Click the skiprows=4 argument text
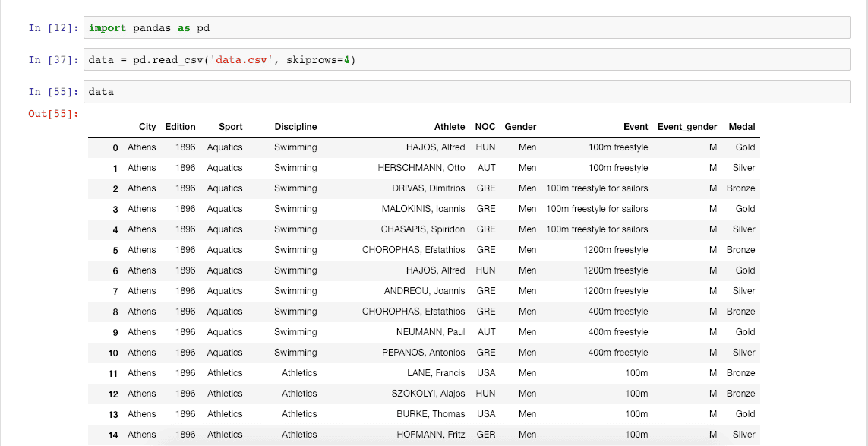Screen dimensions: 868x446 (319, 59)
